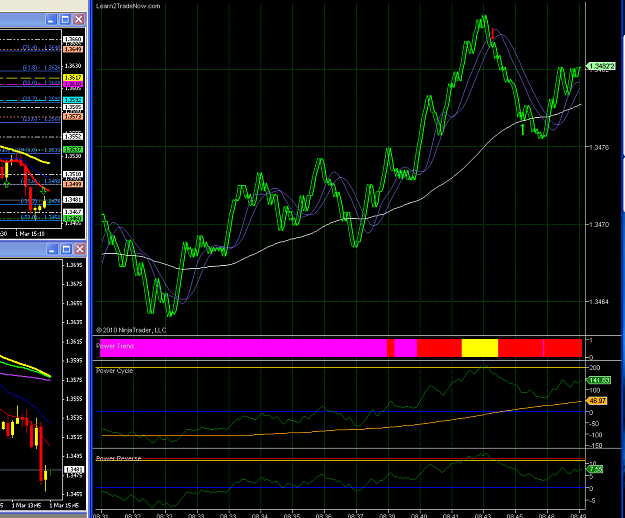Click the '1 Mar 15:10' time label in upper-left chart
The image size is (625, 518).
point(30,234)
